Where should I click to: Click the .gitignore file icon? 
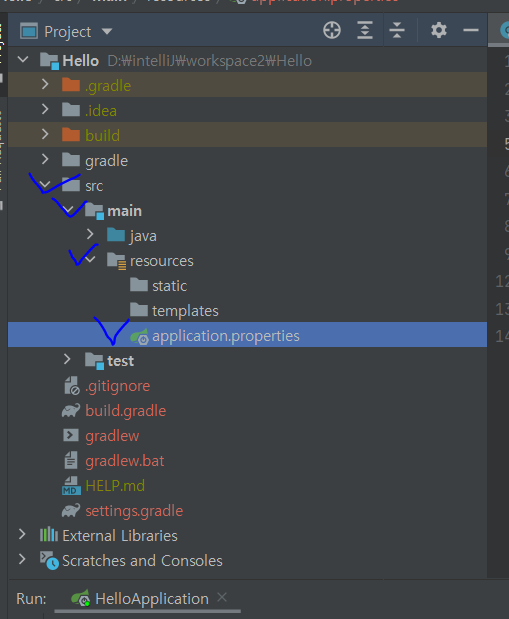click(72, 386)
